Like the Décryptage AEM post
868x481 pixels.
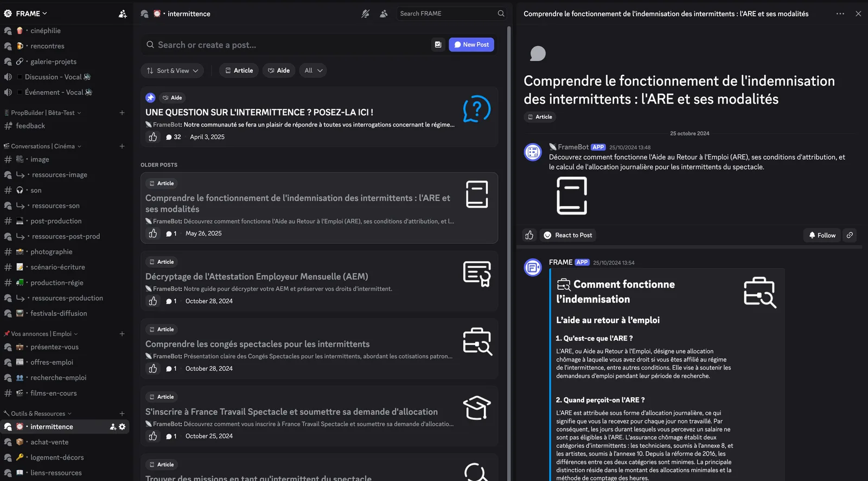coord(153,301)
